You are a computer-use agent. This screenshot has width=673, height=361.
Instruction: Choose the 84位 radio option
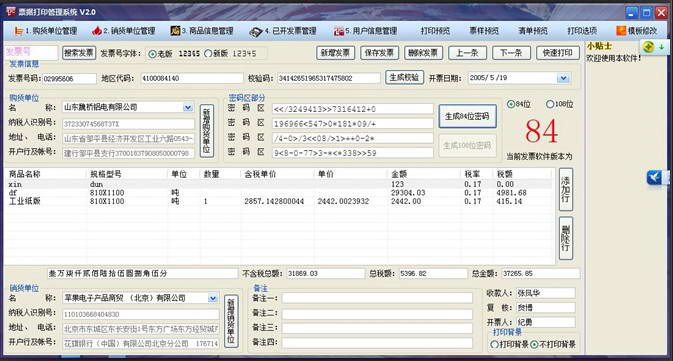[511, 104]
